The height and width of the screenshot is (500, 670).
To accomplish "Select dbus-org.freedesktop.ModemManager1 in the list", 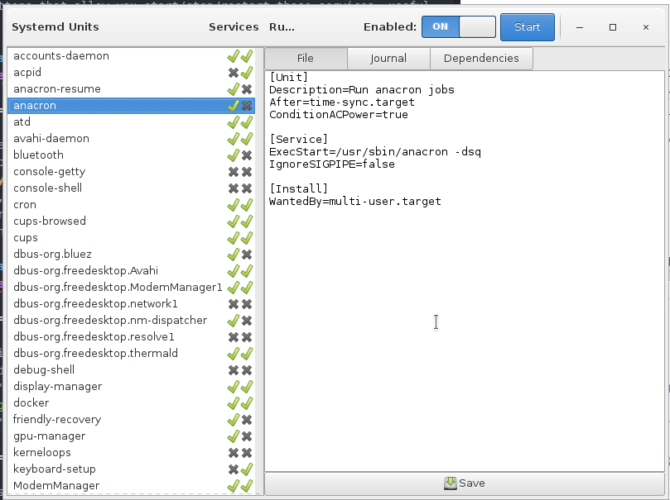I will [x=131, y=287].
